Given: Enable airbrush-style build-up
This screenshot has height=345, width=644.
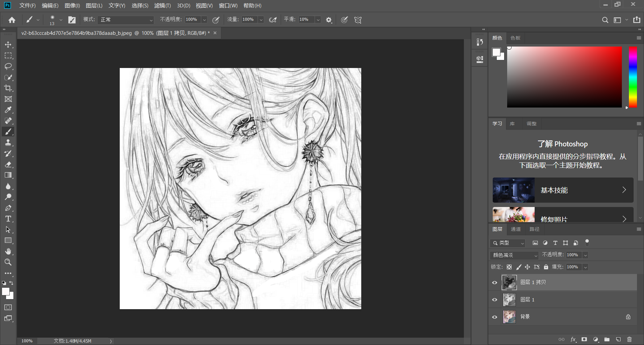Looking at the screenshot, I should pos(273,20).
